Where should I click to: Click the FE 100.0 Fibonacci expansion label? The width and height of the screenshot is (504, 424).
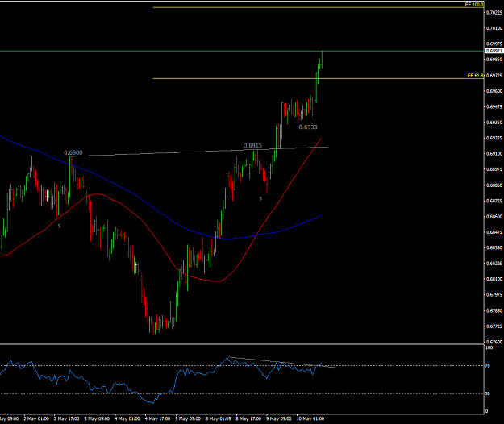click(474, 5)
